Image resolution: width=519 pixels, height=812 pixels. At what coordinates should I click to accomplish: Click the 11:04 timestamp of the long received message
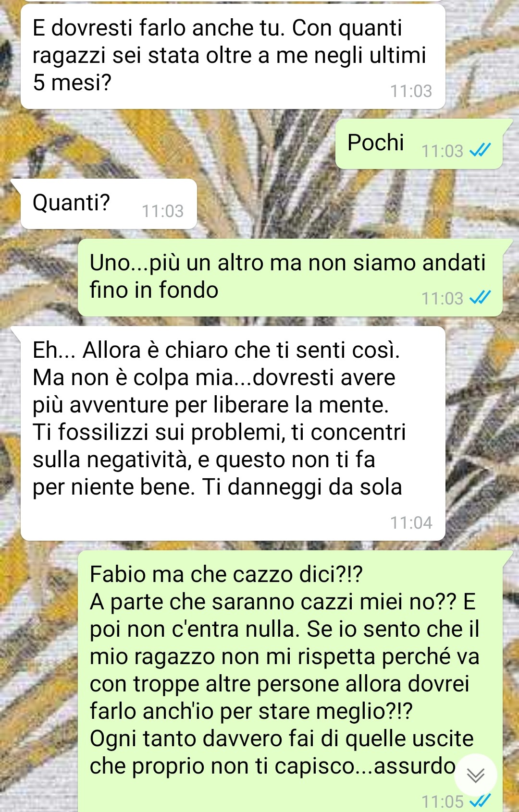tap(411, 522)
